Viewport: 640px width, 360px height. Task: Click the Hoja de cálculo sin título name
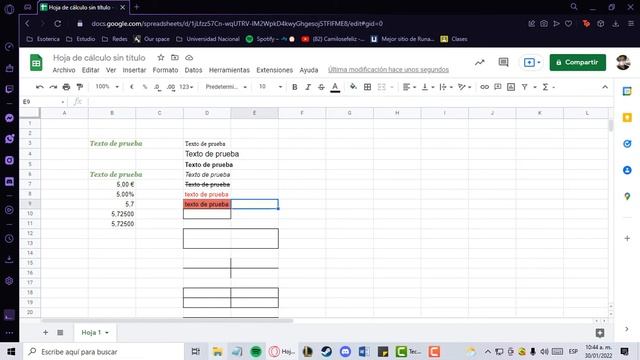click(x=99, y=58)
